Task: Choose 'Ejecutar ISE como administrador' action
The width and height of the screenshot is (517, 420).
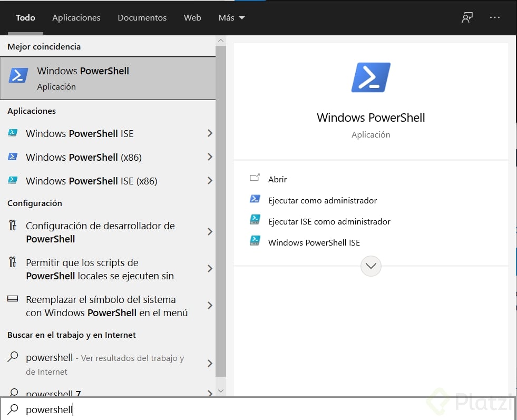Action: [329, 221]
